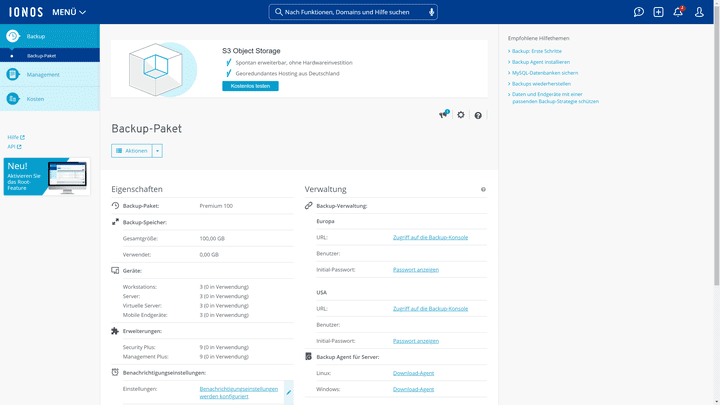The width and height of the screenshot is (720, 405).
Task: Open the settings gear icon above Backup-Paket
Action: pos(461,115)
